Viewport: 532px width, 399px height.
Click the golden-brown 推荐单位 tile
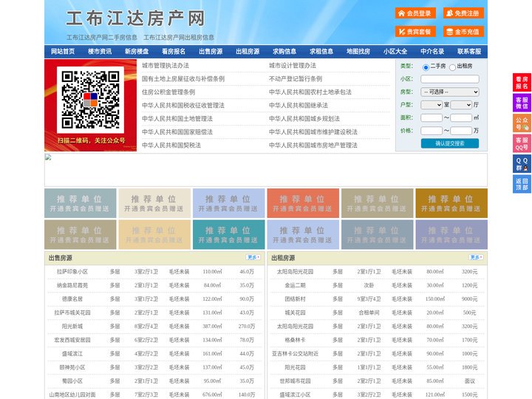click(x=451, y=203)
